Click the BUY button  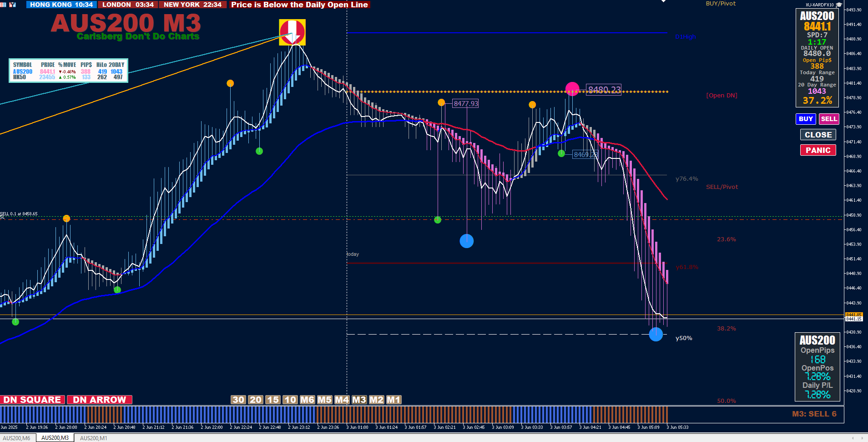[x=806, y=119]
